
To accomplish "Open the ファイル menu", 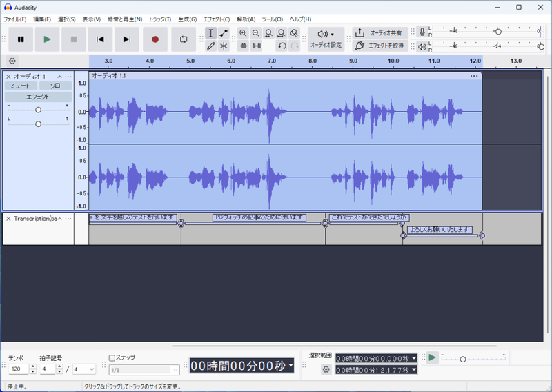I will tap(14, 19).
